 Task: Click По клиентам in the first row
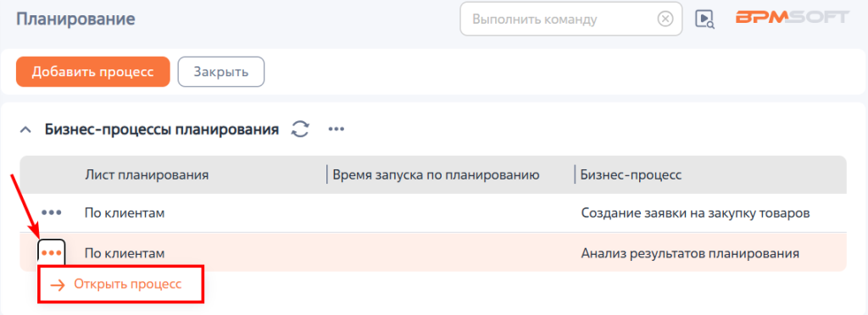click(x=125, y=213)
